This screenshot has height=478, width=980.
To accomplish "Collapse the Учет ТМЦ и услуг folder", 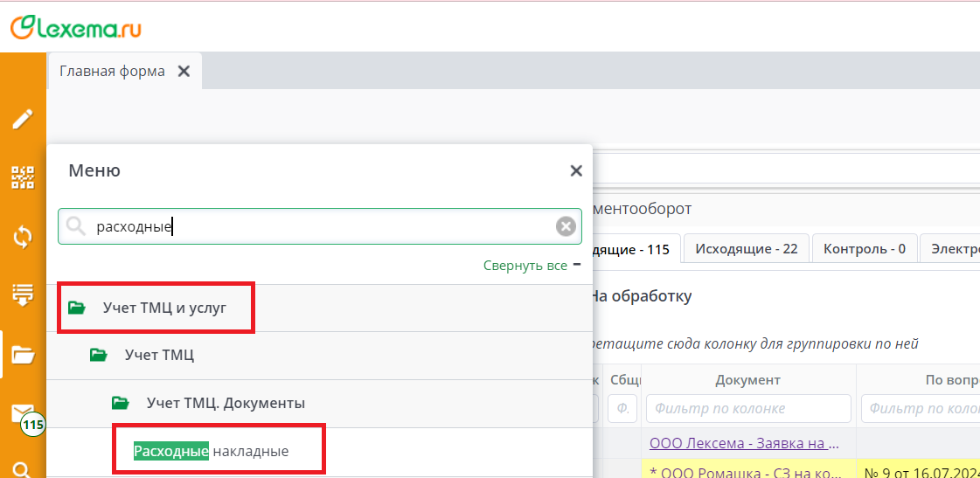I will coord(164,308).
